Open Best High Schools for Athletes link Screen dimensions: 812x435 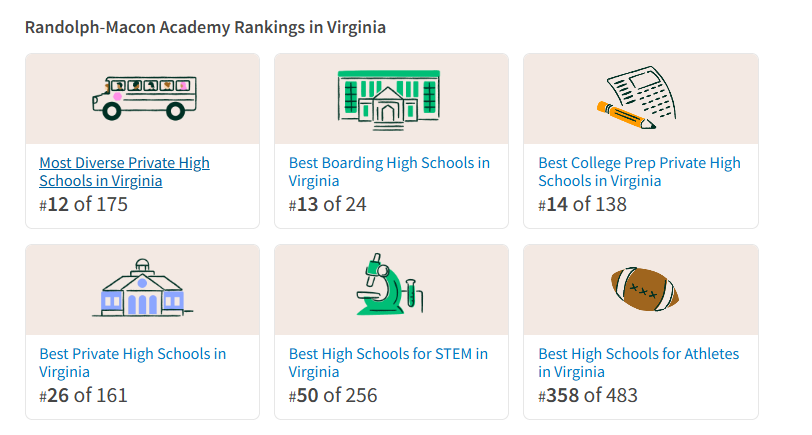tap(638, 363)
